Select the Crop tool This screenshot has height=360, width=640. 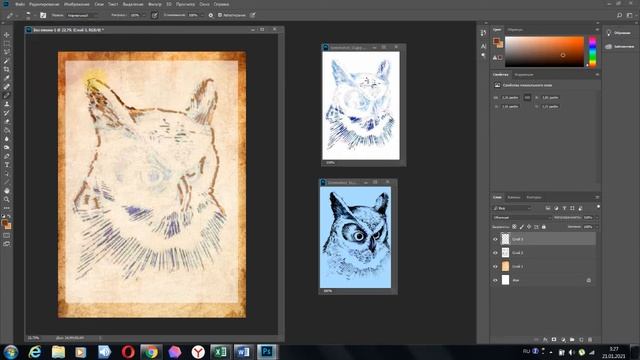[7, 69]
